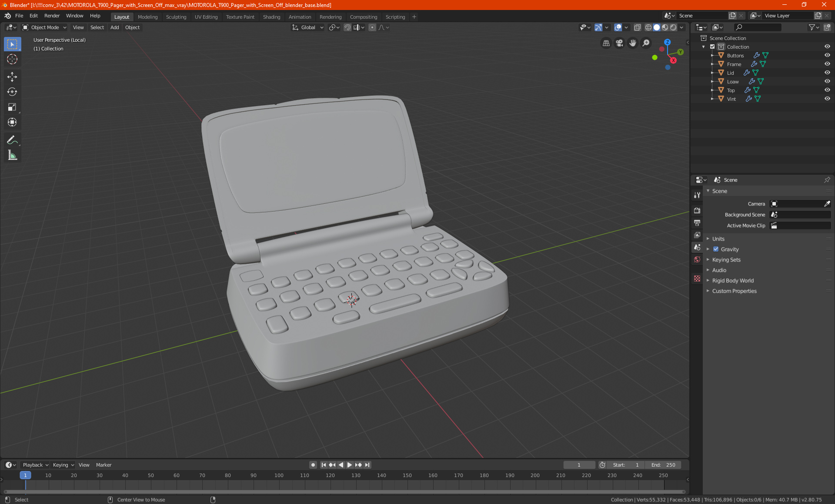Click the camera eyedropper icon
The image size is (835, 504).
tap(827, 204)
